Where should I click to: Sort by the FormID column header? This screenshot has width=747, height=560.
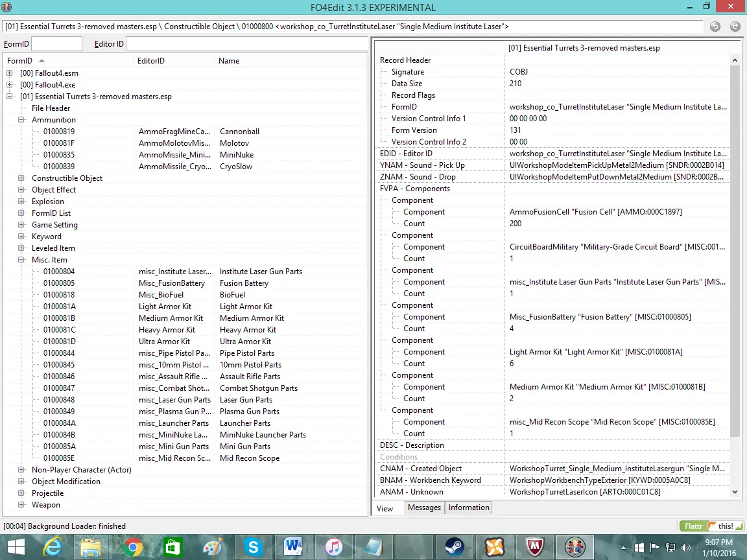pyautogui.click(x=68, y=60)
